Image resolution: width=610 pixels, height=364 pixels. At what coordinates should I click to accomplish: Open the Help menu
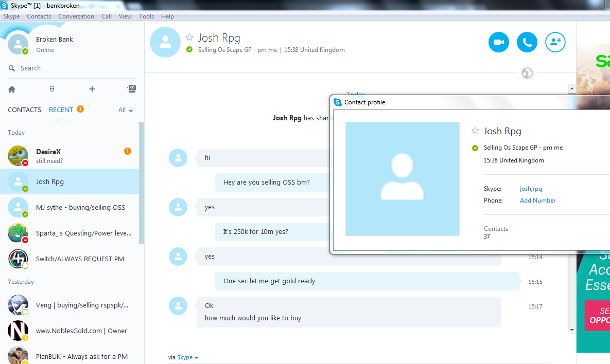point(167,16)
